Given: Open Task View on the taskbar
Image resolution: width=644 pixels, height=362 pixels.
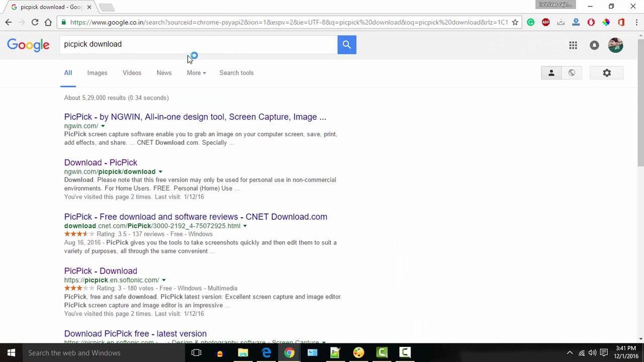Looking at the screenshot, I should click(x=196, y=353).
